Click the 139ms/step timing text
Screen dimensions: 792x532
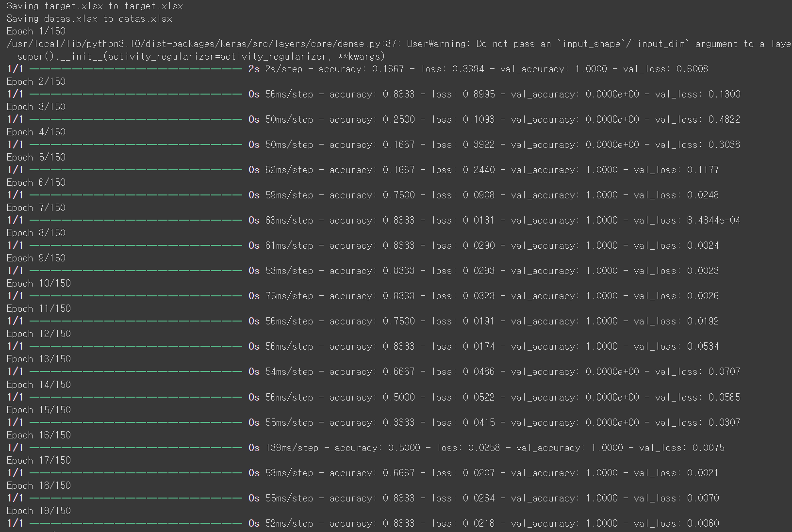292,448
